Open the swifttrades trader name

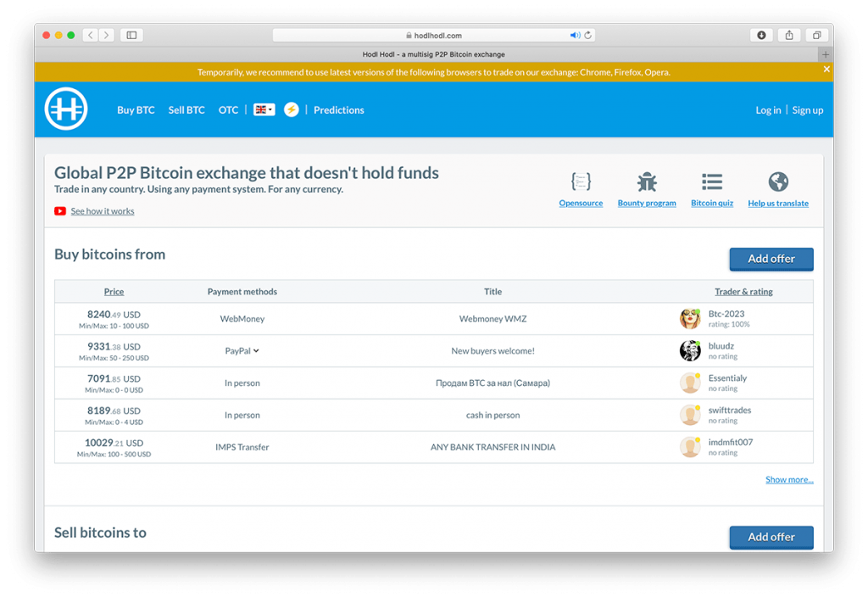point(730,411)
